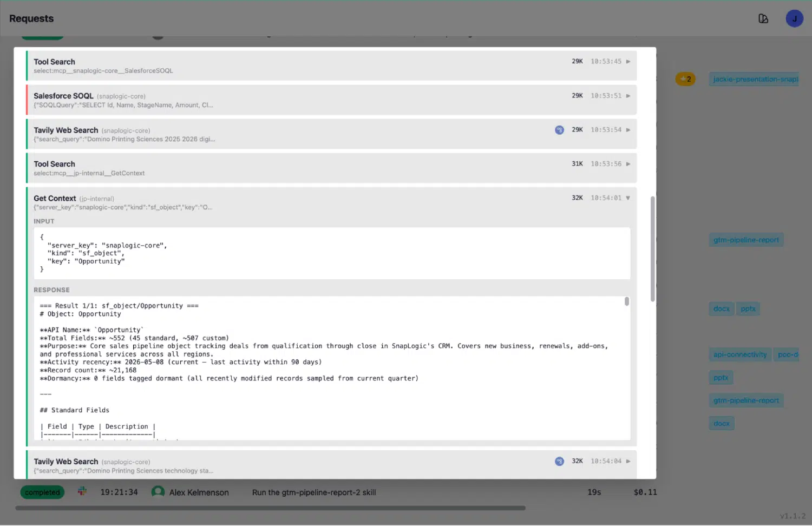Image resolution: width=812 pixels, height=526 pixels.
Task: Click the '"key": "Opportunity"' line
Action: coord(86,261)
